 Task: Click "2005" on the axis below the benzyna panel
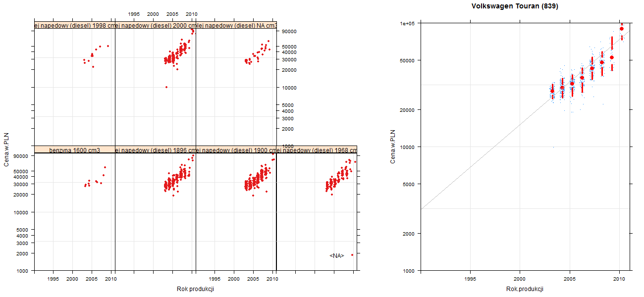point(92,279)
